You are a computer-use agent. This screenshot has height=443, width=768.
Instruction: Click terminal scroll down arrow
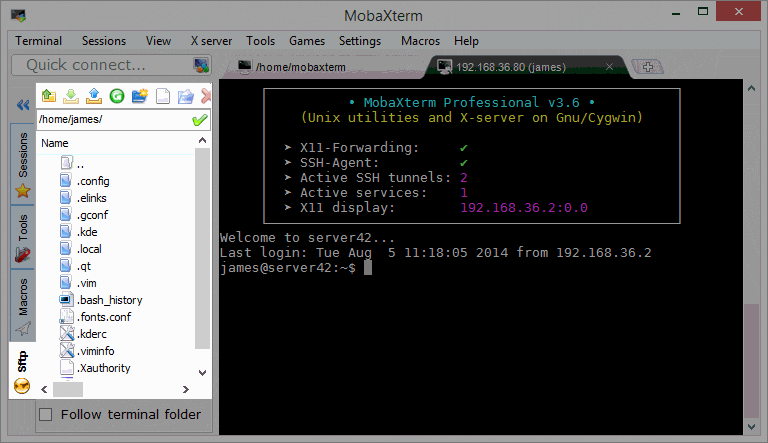[x=751, y=427]
